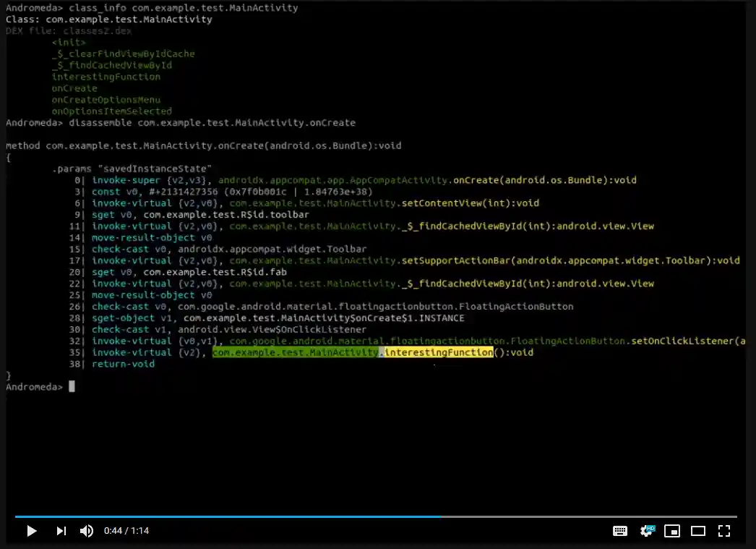Click the highlighted yellow interestingFunction text
Screen dimensions: 756x549
pos(438,352)
